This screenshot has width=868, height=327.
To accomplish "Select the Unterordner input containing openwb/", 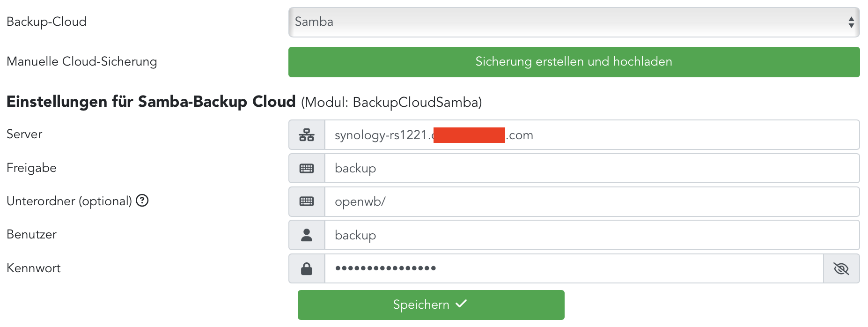I will point(592,201).
